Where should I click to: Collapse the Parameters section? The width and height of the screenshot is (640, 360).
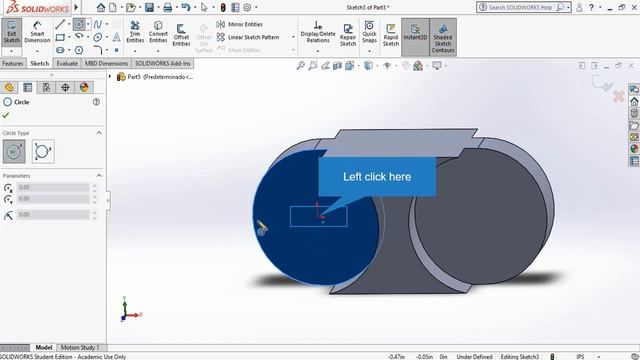(99, 176)
